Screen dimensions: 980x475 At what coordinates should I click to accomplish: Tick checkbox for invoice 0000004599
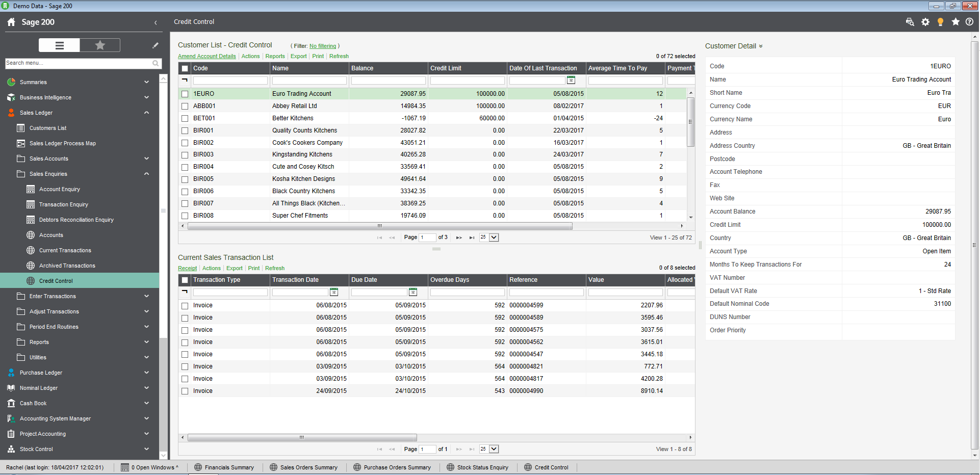(185, 306)
